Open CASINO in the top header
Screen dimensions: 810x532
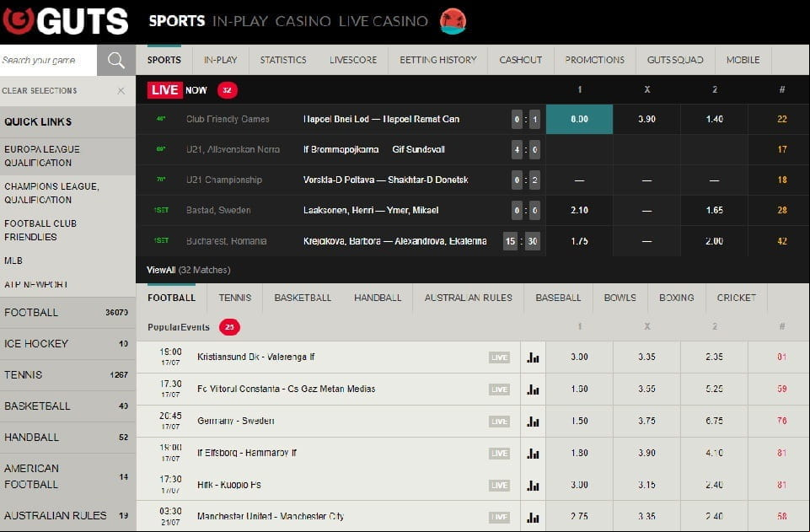[303, 21]
